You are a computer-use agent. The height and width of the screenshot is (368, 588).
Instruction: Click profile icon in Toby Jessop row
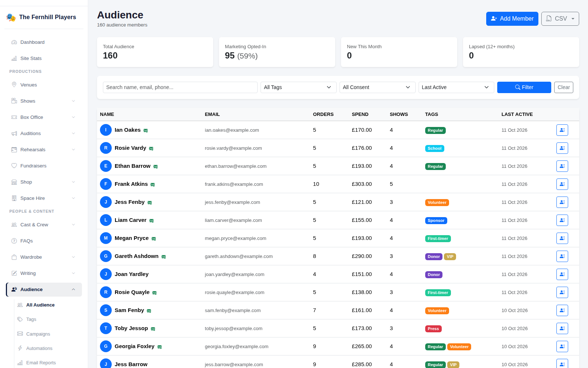pos(562,328)
